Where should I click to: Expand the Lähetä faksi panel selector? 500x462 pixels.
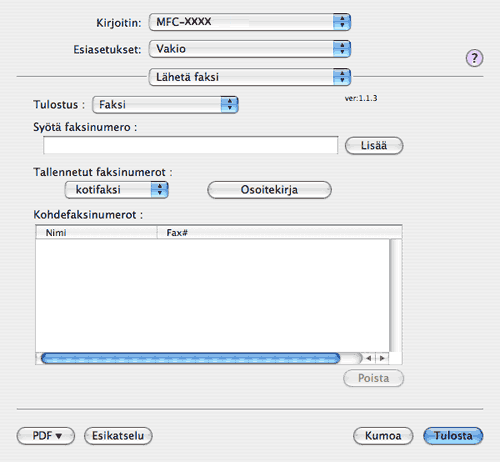point(250,77)
